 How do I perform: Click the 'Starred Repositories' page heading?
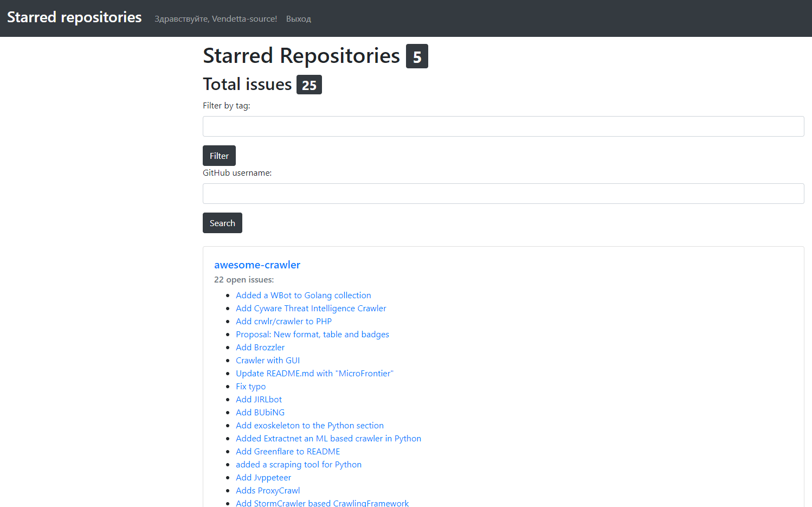pyautogui.click(x=301, y=56)
